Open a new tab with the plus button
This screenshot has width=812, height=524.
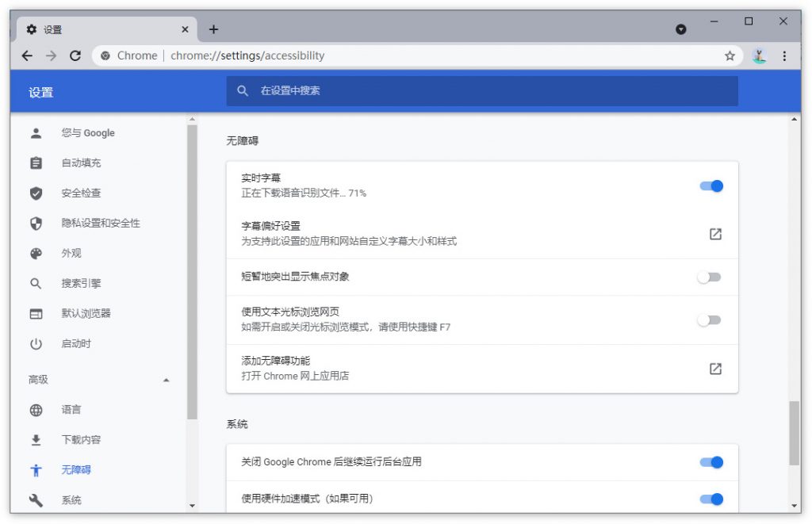(x=213, y=29)
